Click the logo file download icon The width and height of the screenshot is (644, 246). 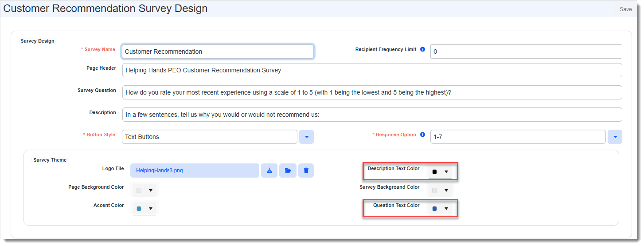(269, 171)
